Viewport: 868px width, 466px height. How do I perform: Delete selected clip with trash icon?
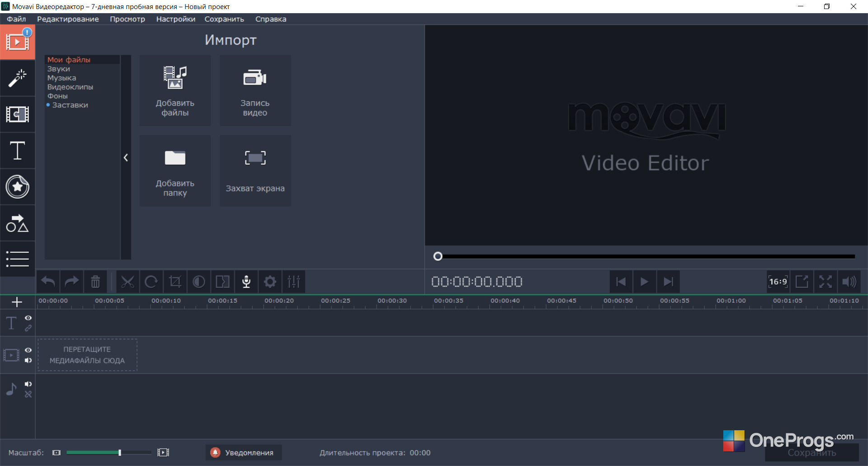click(x=95, y=282)
